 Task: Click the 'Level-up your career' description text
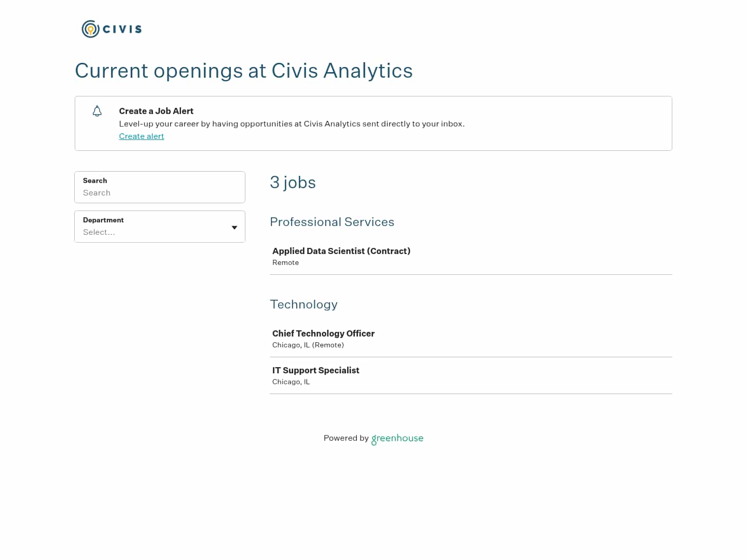(292, 124)
